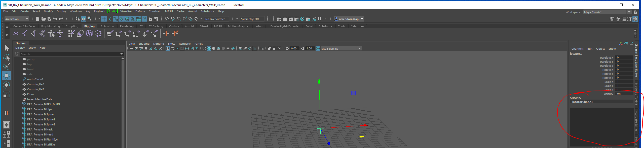Activate the Lasso select tool
Image resolution: width=644 pixels, height=148 pixels.
point(7,57)
